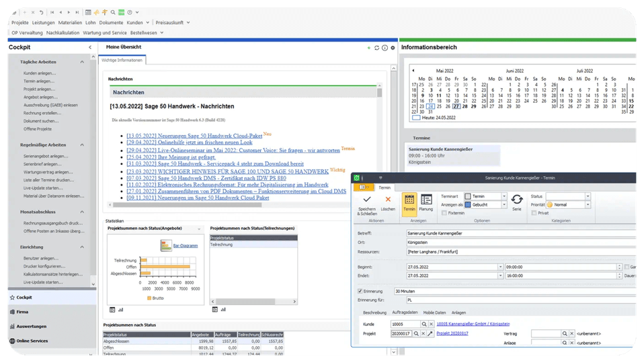
Task: Open the 10005 Kannengießer GmbH / Königstein link
Action: pos(473,324)
